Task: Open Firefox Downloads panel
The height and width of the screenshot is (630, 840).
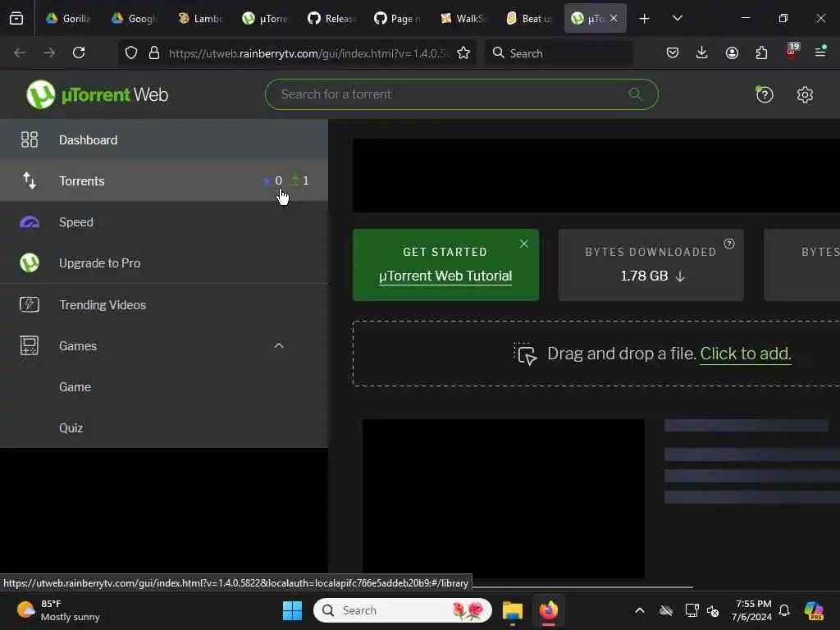Action: [702, 52]
